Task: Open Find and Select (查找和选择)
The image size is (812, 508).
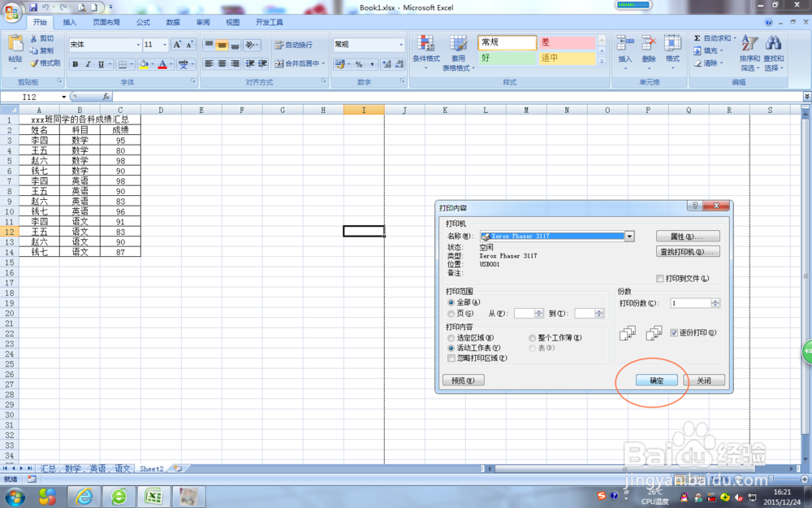Action: [774, 53]
